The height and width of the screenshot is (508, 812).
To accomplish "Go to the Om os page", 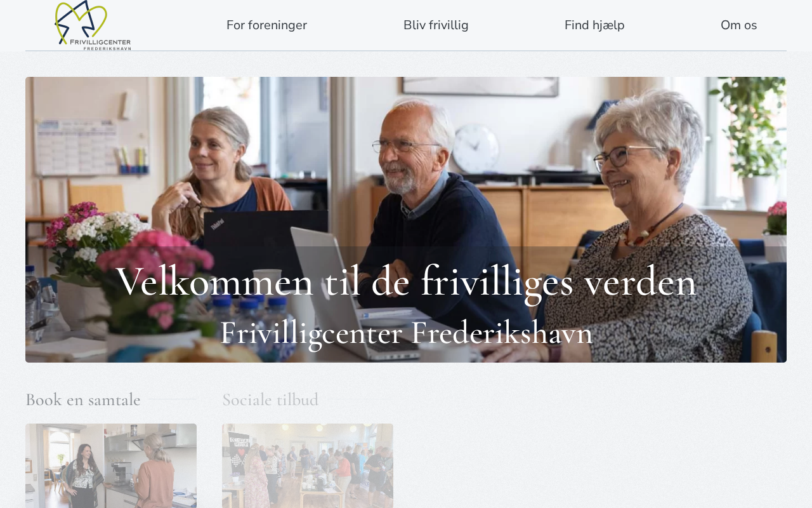I will (x=738, y=25).
